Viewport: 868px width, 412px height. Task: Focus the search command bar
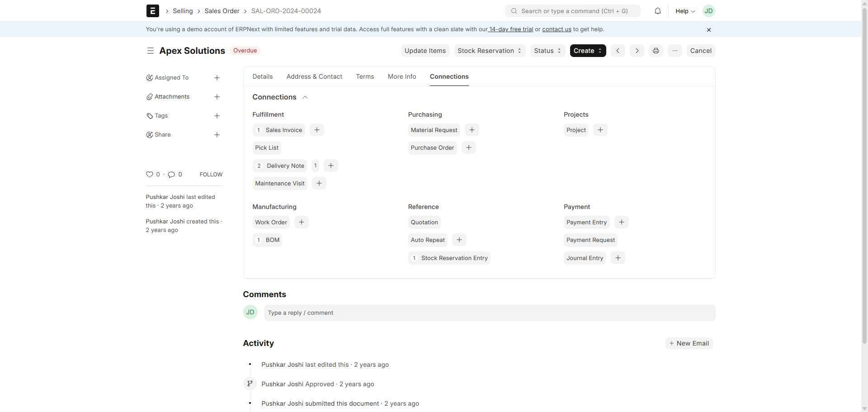[x=573, y=11]
